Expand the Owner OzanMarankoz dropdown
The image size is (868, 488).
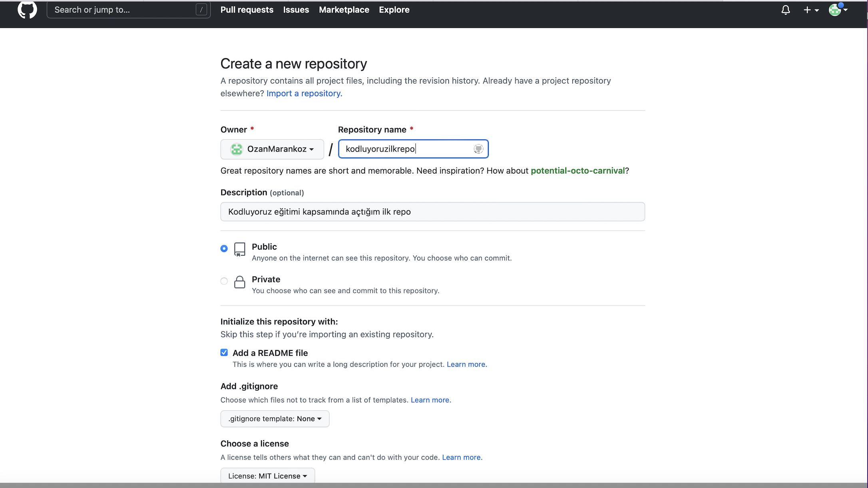[x=272, y=149]
